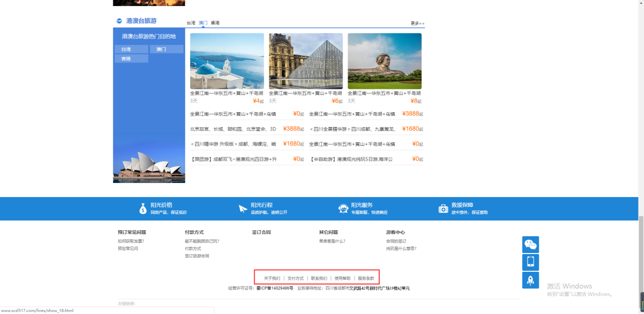Click the WeChat floating sidebar icon
This screenshot has height=314, width=644.
(530, 245)
